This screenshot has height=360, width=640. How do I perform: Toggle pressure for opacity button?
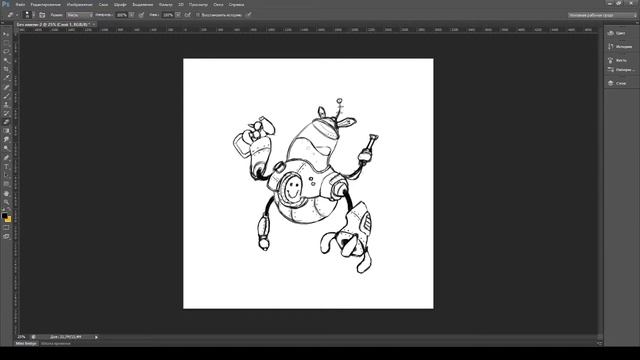[x=141, y=15]
